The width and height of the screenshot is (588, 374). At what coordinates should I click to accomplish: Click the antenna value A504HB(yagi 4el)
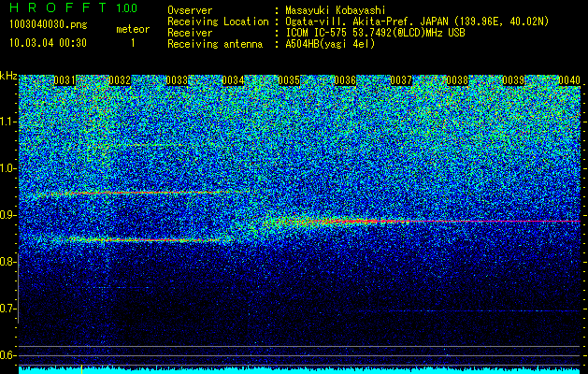330,44
